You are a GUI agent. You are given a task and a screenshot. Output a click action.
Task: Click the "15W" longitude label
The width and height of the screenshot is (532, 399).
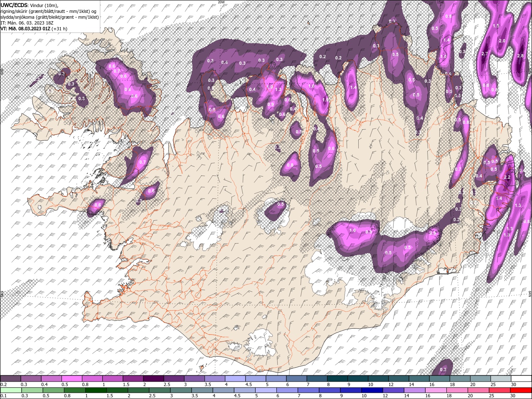(x=440, y=2)
